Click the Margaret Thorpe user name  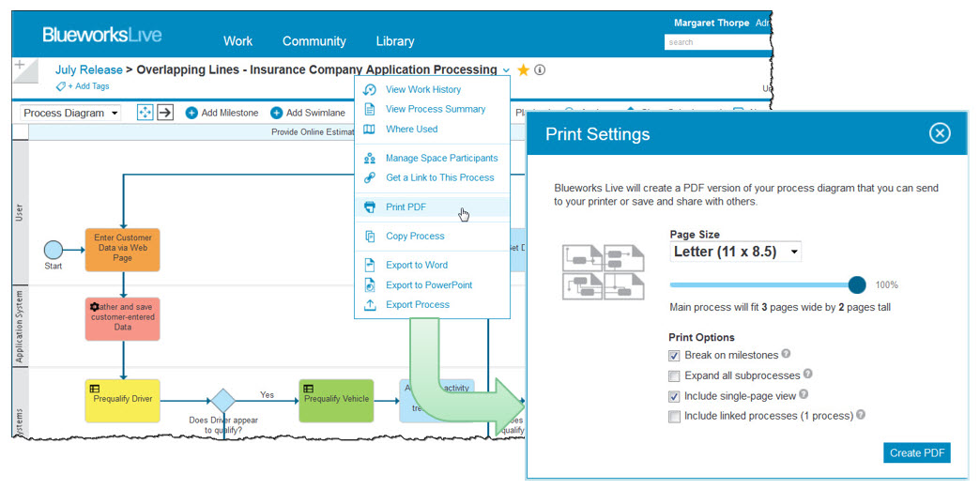[x=712, y=23]
